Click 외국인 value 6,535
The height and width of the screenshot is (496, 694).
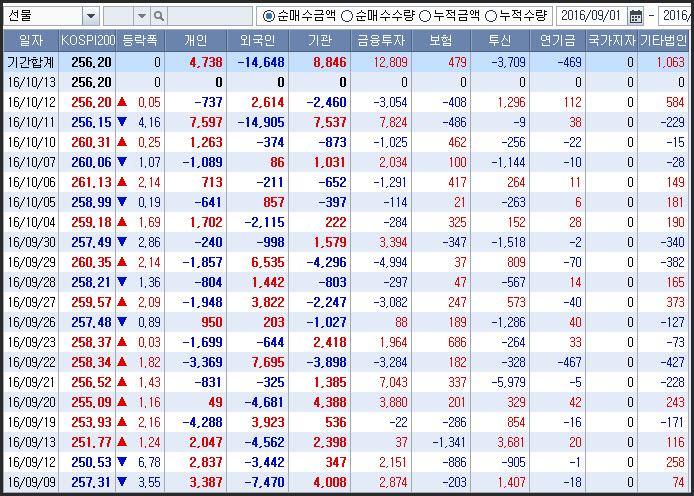click(268, 262)
